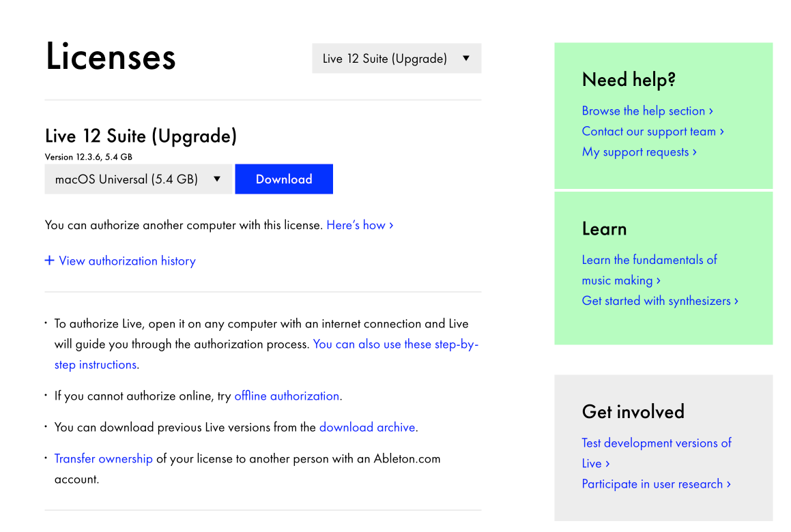Click the arrow on the macOS installer selector
791x532 pixels.
217,179
